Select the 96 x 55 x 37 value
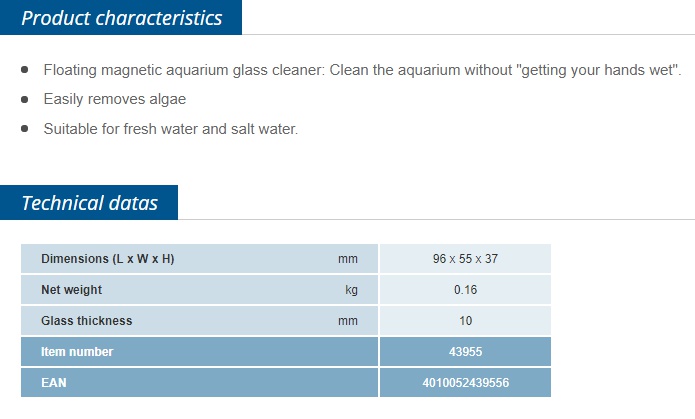Screen dimensions: 695x419 [x=465, y=259]
